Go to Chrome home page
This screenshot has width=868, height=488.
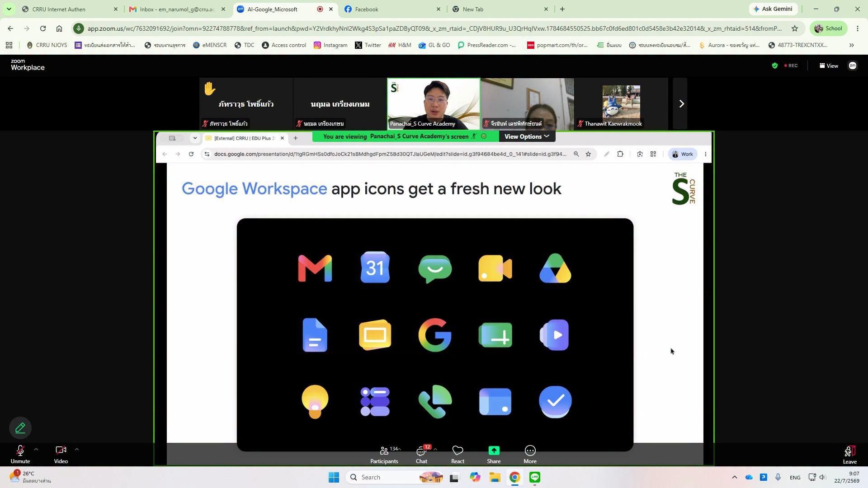click(59, 28)
